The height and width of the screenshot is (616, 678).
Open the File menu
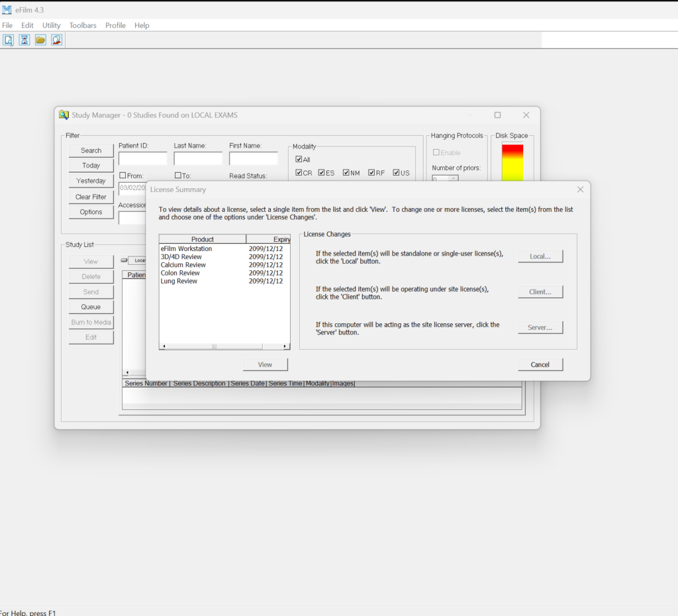point(7,25)
